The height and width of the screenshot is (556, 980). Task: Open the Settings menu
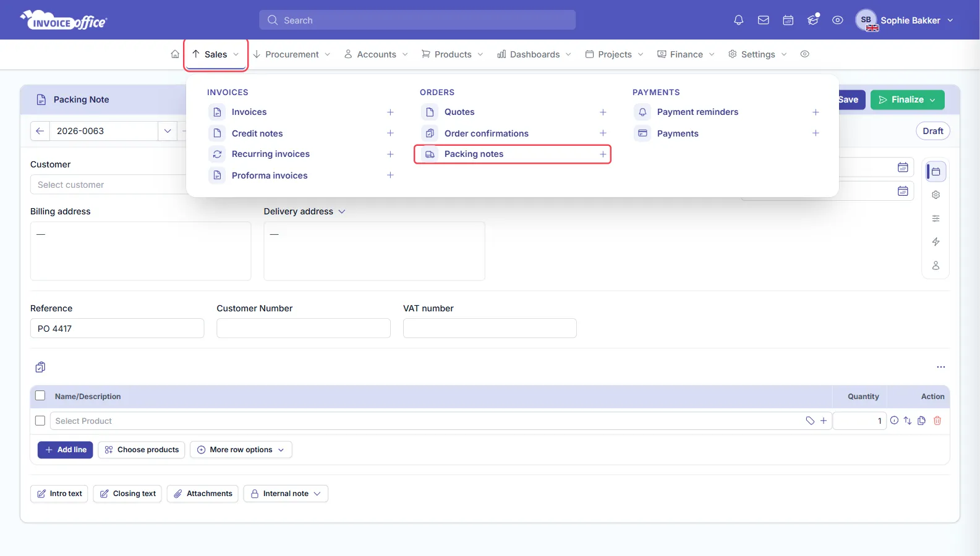point(757,54)
